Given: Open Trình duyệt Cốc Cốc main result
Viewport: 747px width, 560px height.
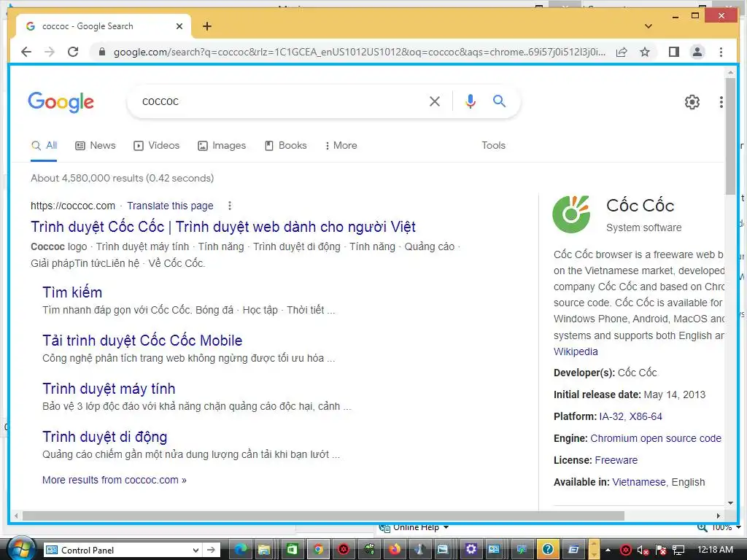Looking at the screenshot, I should (223, 227).
